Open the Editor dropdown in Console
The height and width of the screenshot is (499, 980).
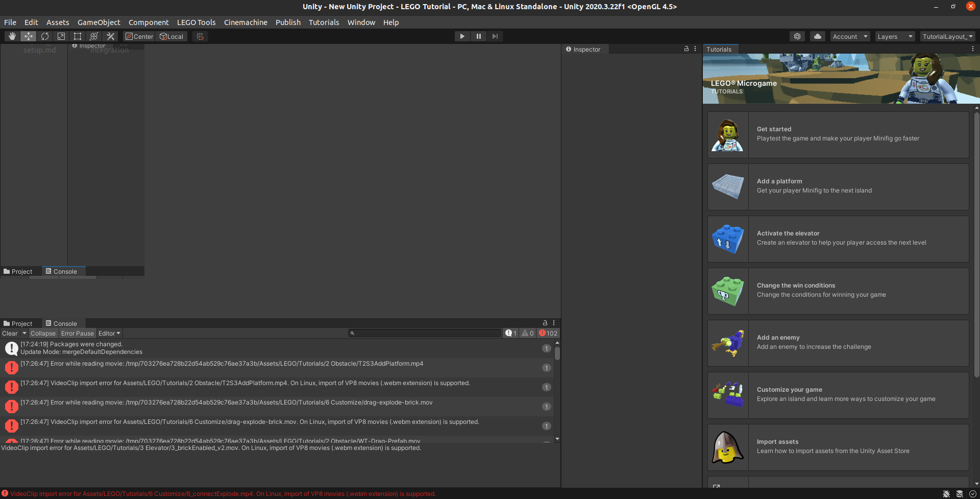[109, 334]
